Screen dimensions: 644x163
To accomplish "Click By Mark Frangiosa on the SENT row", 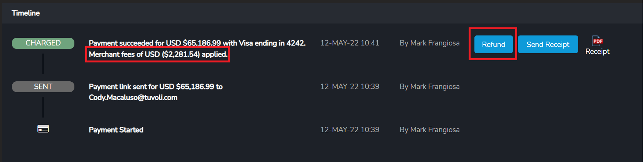I will click(429, 87).
